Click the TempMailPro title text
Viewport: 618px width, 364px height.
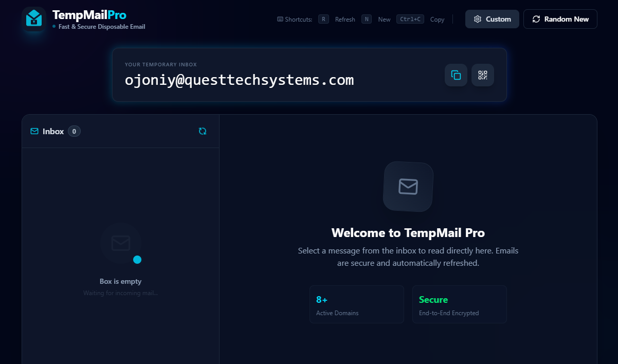click(89, 15)
